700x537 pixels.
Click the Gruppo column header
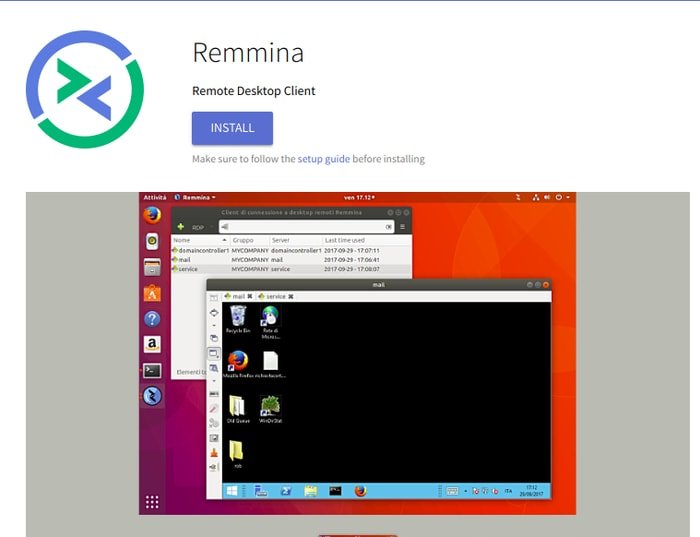tap(249, 240)
